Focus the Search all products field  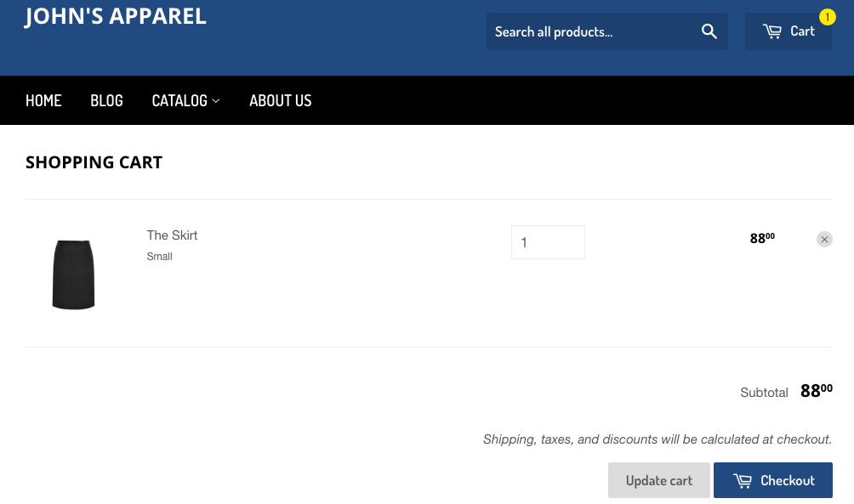pos(587,31)
